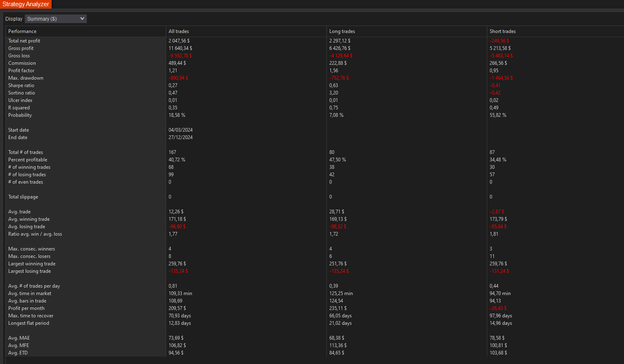Select the Max. time to recover label

point(31,316)
